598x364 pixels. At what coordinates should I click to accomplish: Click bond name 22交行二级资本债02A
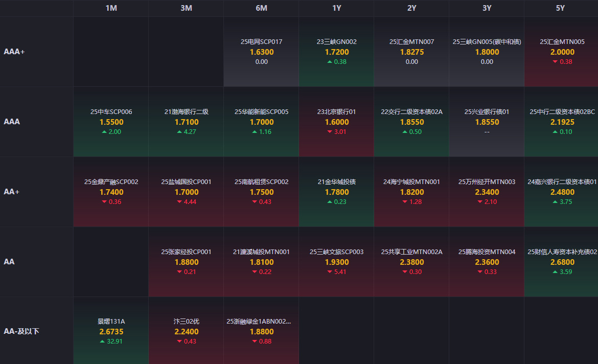point(412,112)
